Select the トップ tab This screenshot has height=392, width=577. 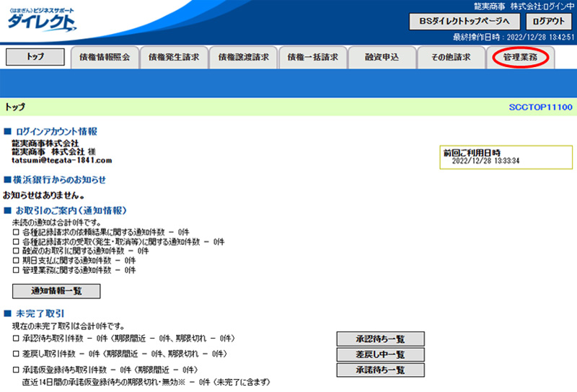pyautogui.click(x=35, y=57)
